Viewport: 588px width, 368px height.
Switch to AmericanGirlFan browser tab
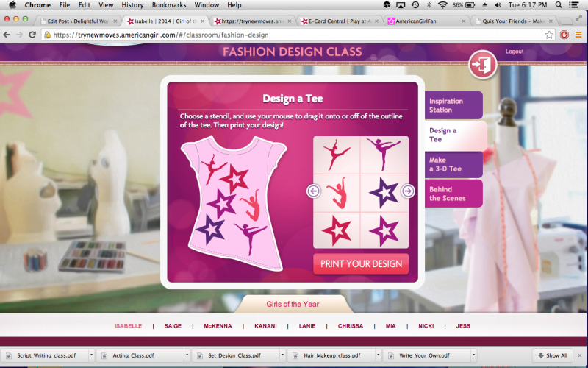(427, 21)
